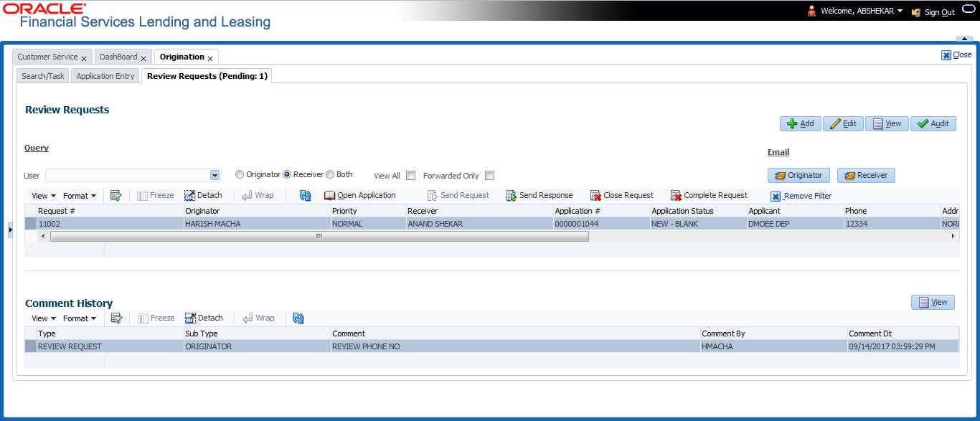Sort by the Request # column header
The width and height of the screenshot is (980, 421).
pos(110,211)
